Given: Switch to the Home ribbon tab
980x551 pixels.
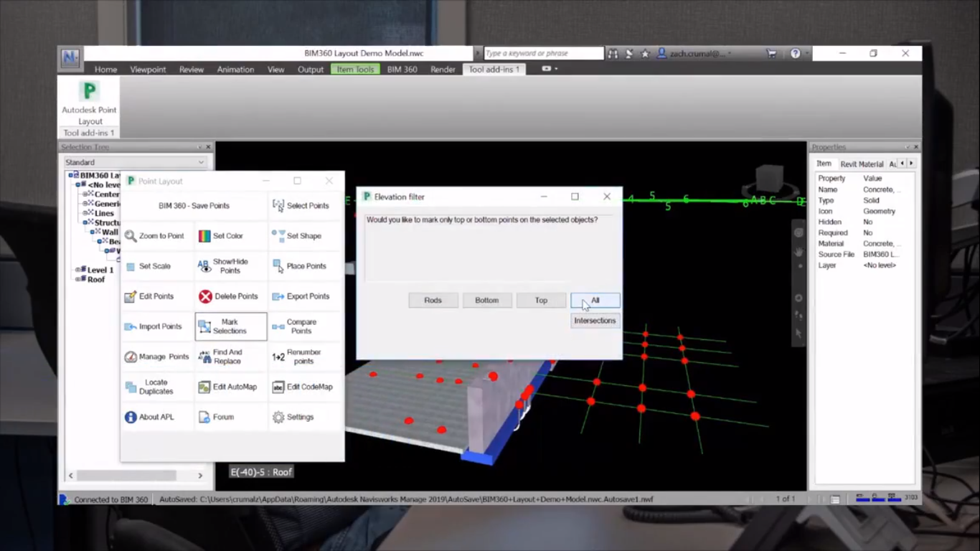Looking at the screenshot, I should coord(105,70).
